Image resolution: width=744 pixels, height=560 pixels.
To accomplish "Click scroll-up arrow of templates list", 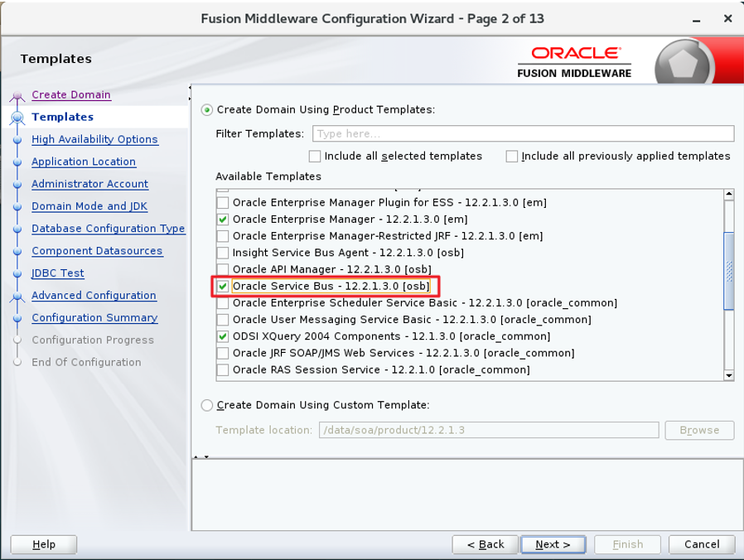I will tap(729, 194).
